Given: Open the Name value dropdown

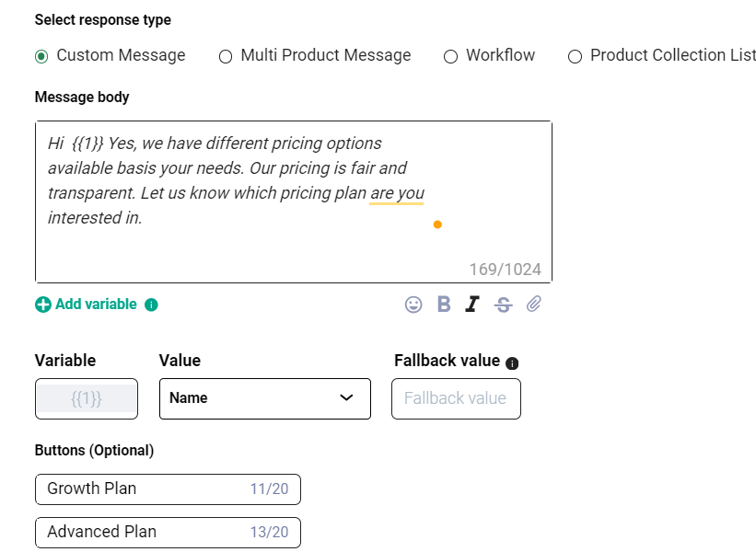Looking at the screenshot, I should point(264,398).
